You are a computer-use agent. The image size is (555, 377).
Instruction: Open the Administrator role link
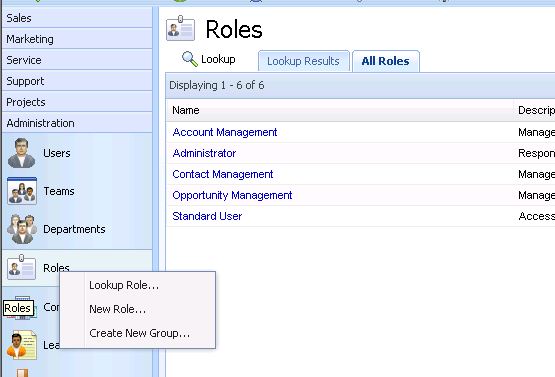[x=204, y=153]
